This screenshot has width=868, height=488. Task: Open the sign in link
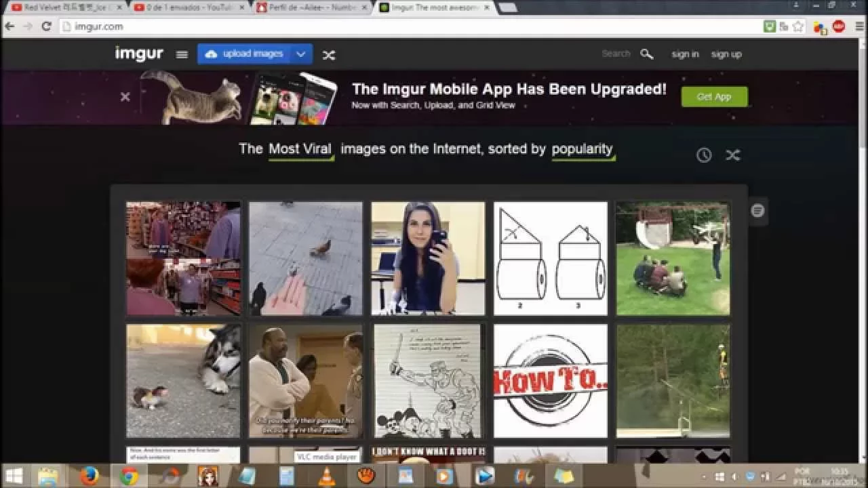(685, 54)
